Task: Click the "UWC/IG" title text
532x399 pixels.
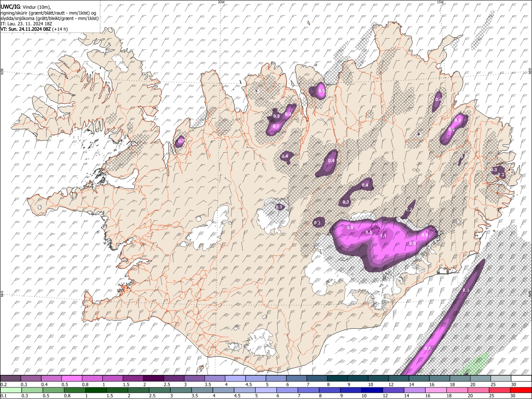Action: pyautogui.click(x=10, y=7)
